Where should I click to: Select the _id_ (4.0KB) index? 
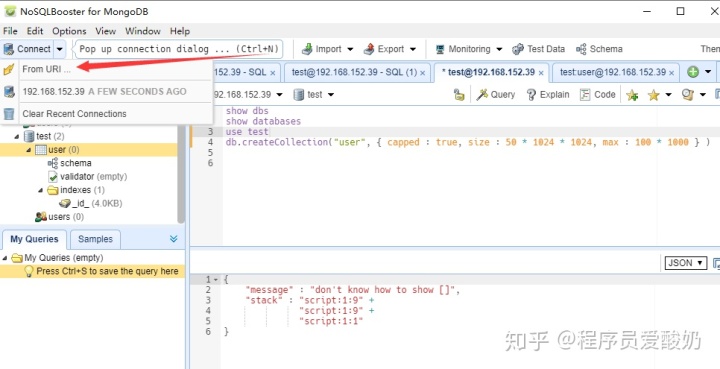[97, 203]
